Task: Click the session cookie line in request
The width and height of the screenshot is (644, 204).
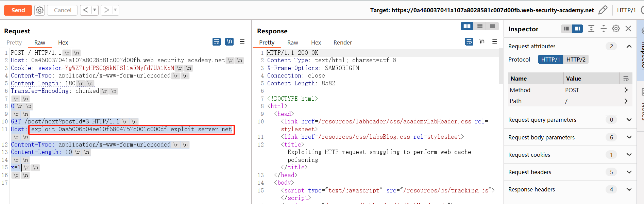Action: (x=92, y=68)
